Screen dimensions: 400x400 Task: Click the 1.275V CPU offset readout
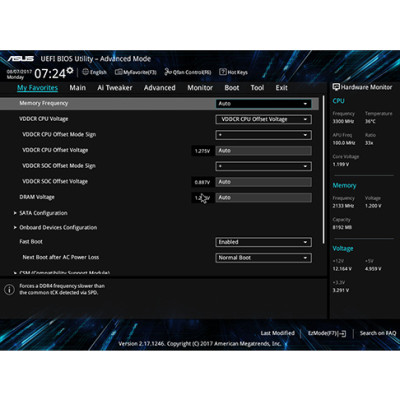(202, 151)
